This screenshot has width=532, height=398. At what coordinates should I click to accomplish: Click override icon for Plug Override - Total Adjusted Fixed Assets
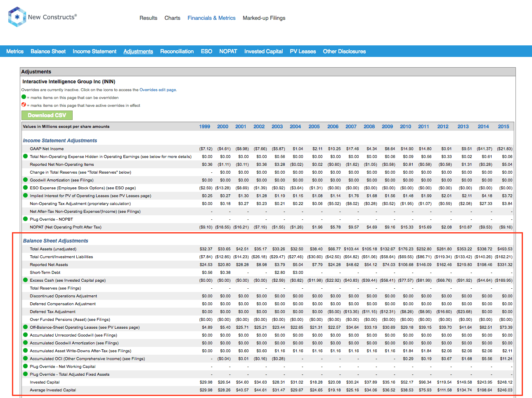point(25,374)
